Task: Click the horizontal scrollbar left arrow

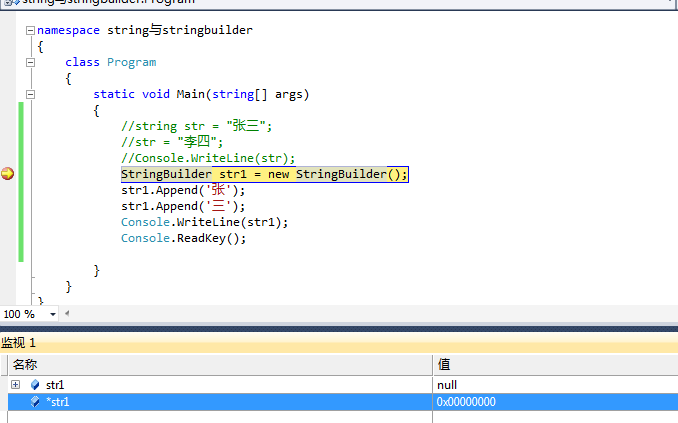Action: coord(67,314)
